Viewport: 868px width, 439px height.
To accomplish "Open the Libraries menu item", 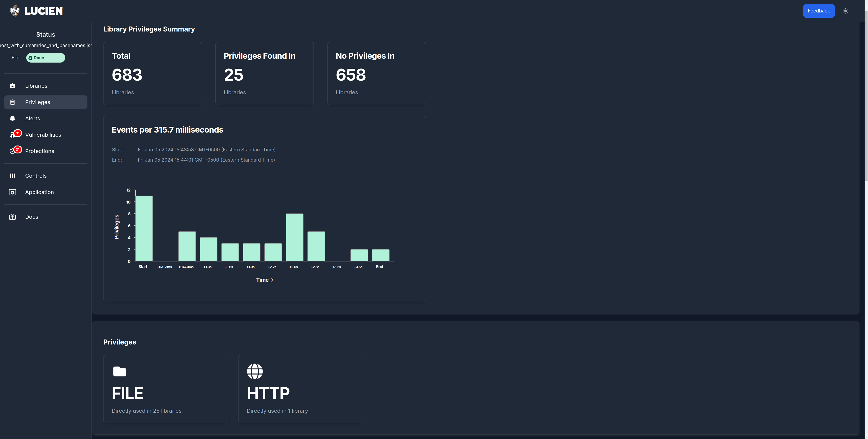I will pyautogui.click(x=36, y=86).
